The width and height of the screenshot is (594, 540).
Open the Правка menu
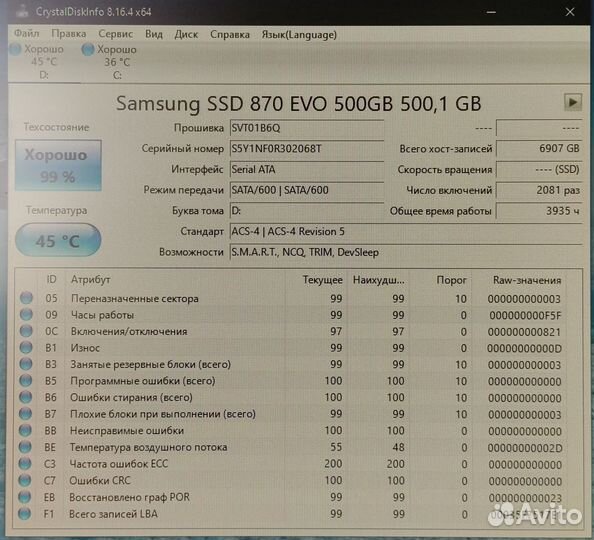[69, 34]
